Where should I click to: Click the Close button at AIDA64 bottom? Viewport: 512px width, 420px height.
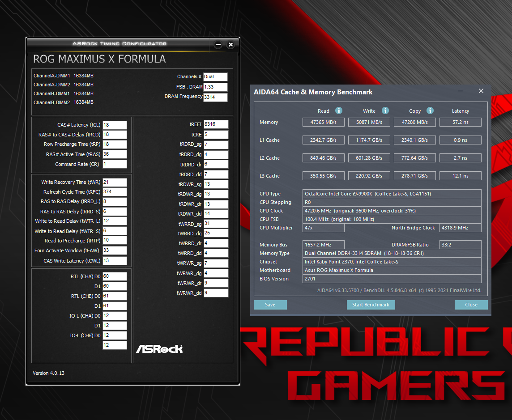(471, 305)
